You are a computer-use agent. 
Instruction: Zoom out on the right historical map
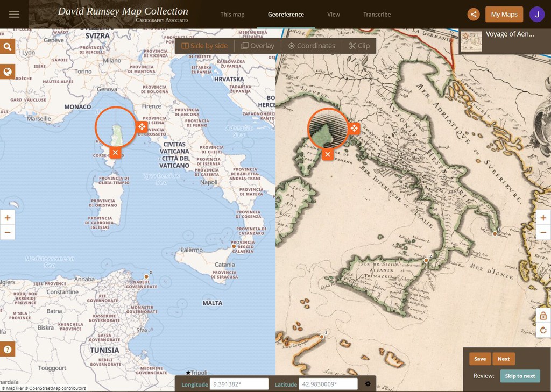(543, 232)
